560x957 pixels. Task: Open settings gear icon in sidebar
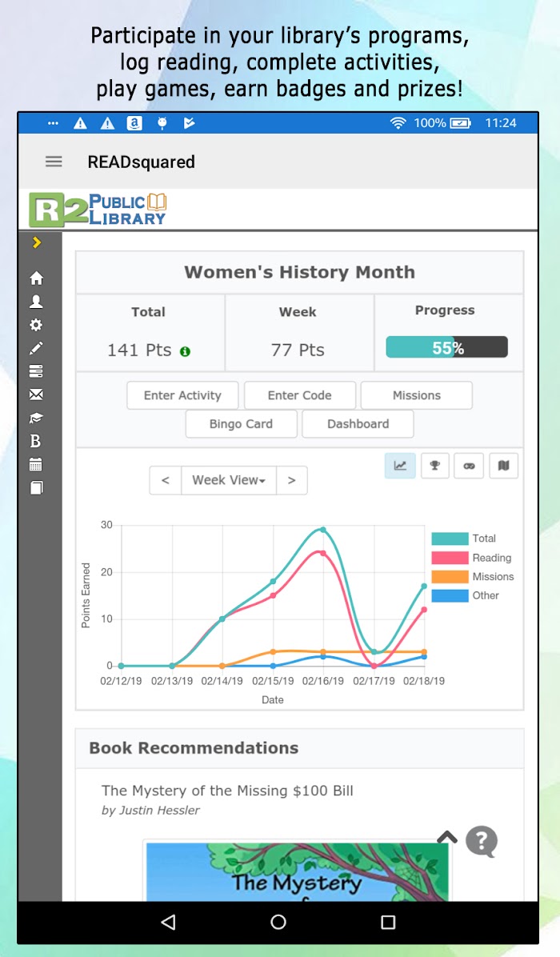tap(37, 325)
